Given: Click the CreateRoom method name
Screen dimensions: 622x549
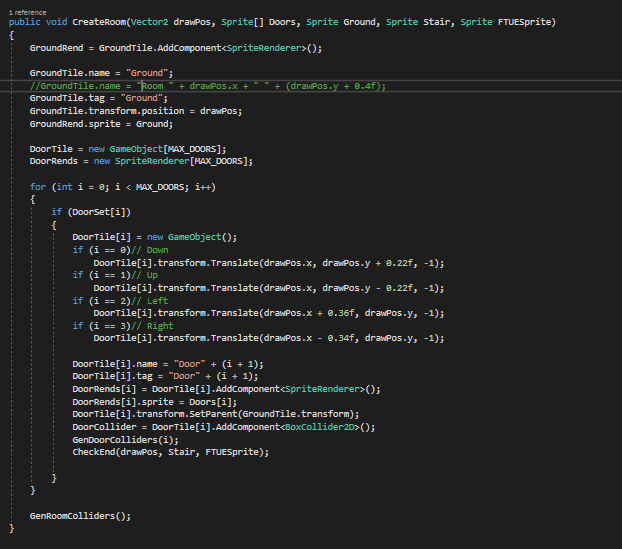Looking at the screenshot, I should click(99, 22).
